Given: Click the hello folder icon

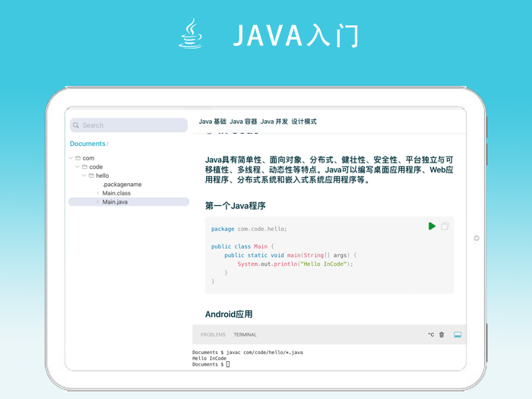Looking at the screenshot, I should tap(91, 176).
